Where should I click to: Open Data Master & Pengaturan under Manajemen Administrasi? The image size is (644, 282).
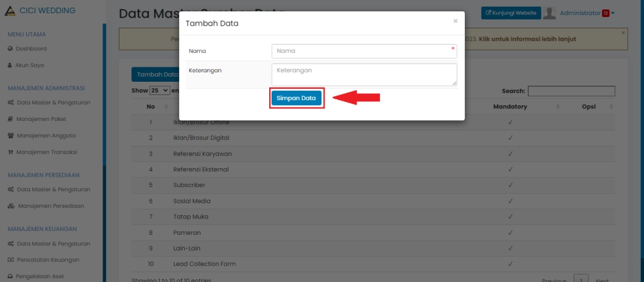click(x=53, y=102)
